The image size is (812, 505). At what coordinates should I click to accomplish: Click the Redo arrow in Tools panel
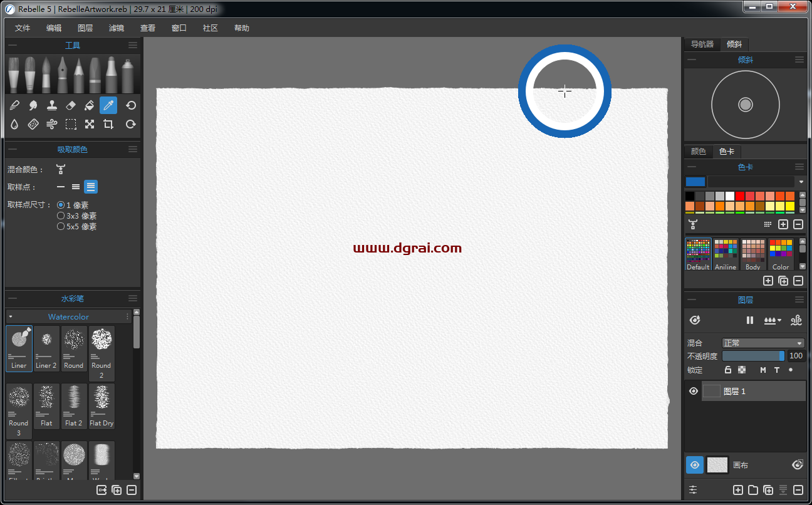[130, 124]
